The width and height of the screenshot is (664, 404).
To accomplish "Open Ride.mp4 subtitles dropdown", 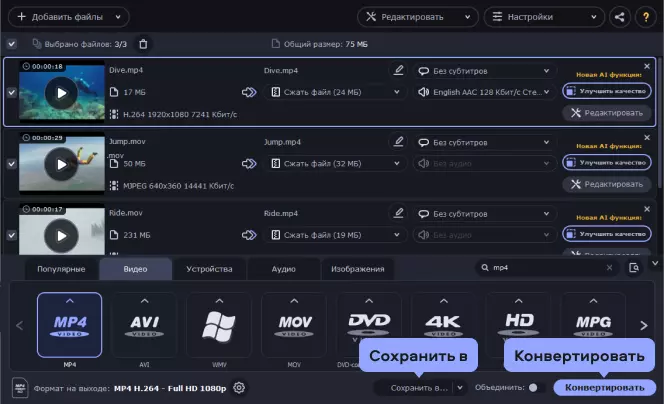I will (x=484, y=214).
